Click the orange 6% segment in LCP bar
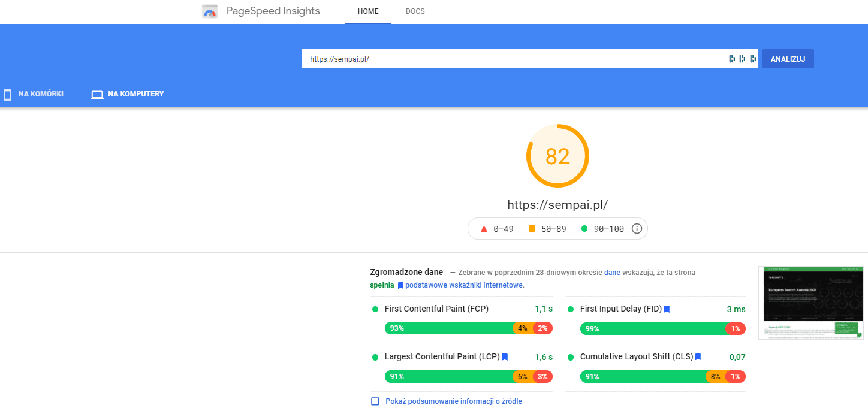Viewport: 868px width, 411px height. coord(523,376)
